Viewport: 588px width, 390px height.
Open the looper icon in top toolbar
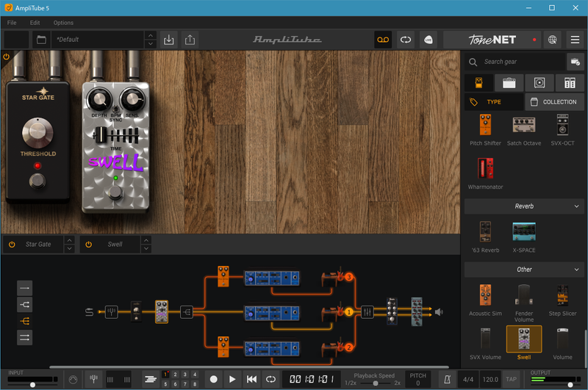(406, 40)
